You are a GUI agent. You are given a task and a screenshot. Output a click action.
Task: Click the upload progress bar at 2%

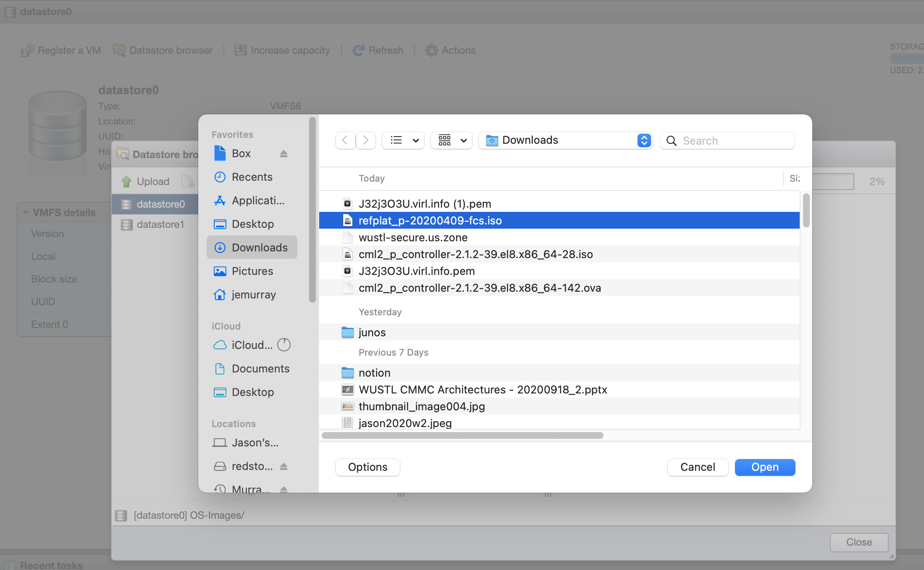click(x=833, y=182)
